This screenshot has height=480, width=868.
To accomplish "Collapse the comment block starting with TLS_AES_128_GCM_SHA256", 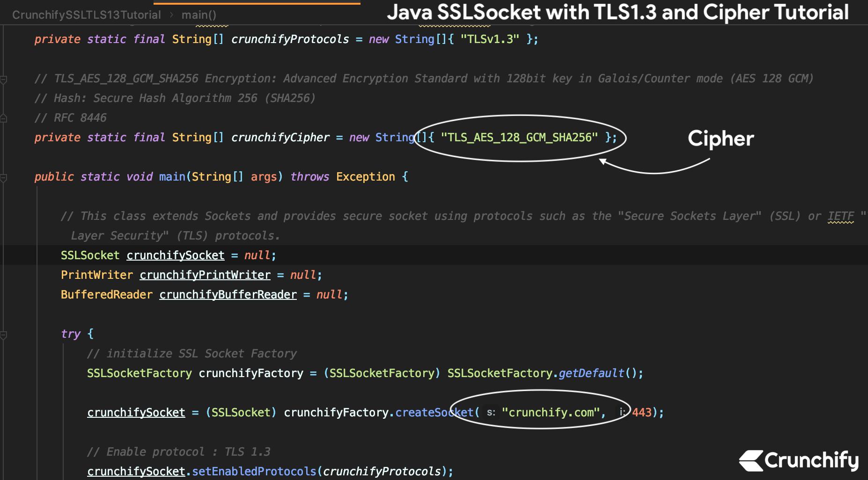I will pyautogui.click(x=3, y=80).
